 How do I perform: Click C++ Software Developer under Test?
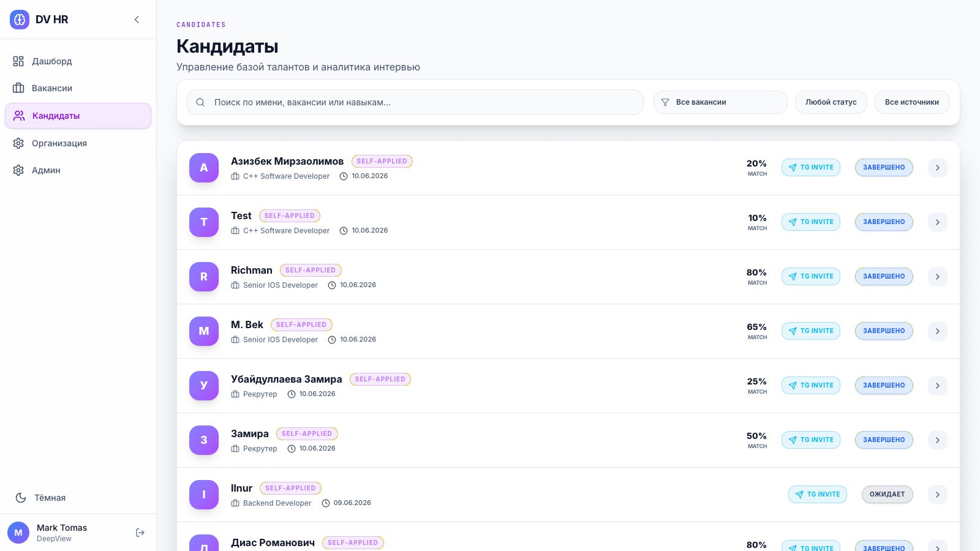click(x=286, y=231)
